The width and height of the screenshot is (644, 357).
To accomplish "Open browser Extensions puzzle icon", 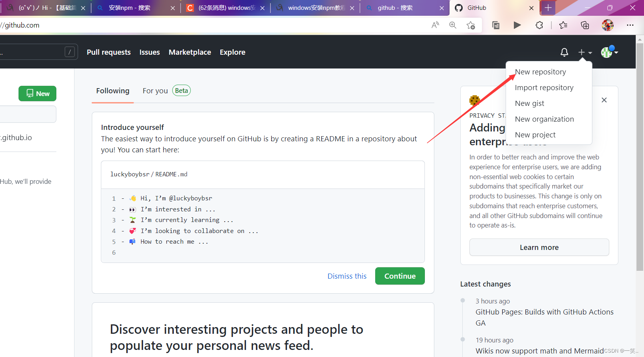I will [x=539, y=25].
